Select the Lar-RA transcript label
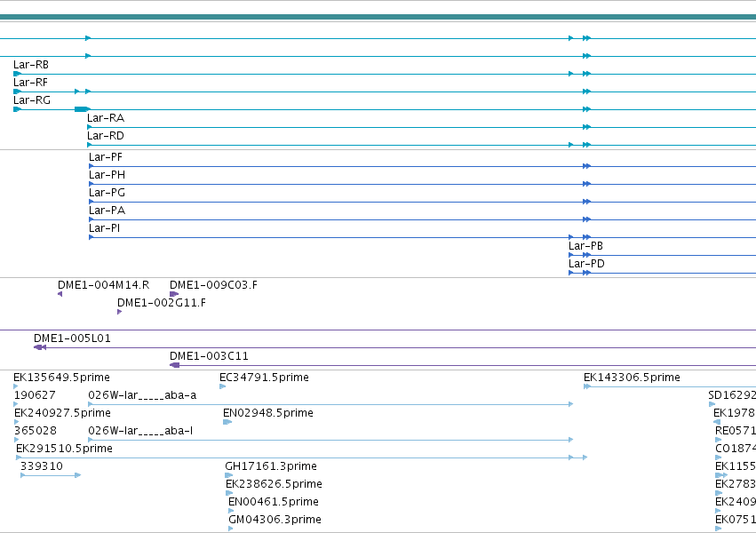 coord(106,118)
